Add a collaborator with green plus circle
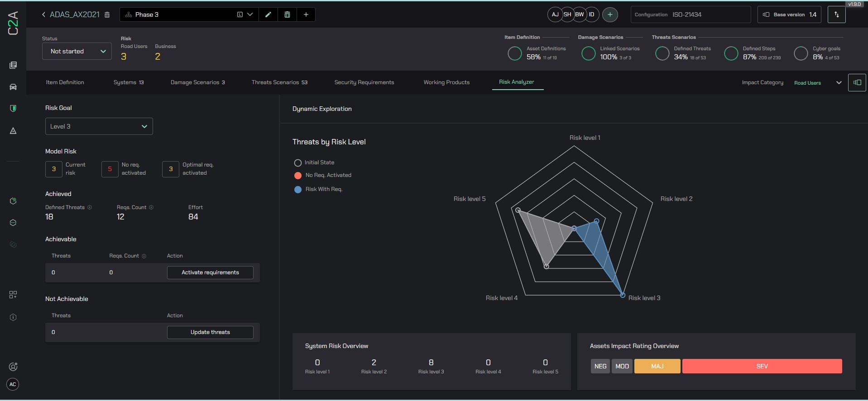The width and height of the screenshot is (868, 401). tap(610, 14)
